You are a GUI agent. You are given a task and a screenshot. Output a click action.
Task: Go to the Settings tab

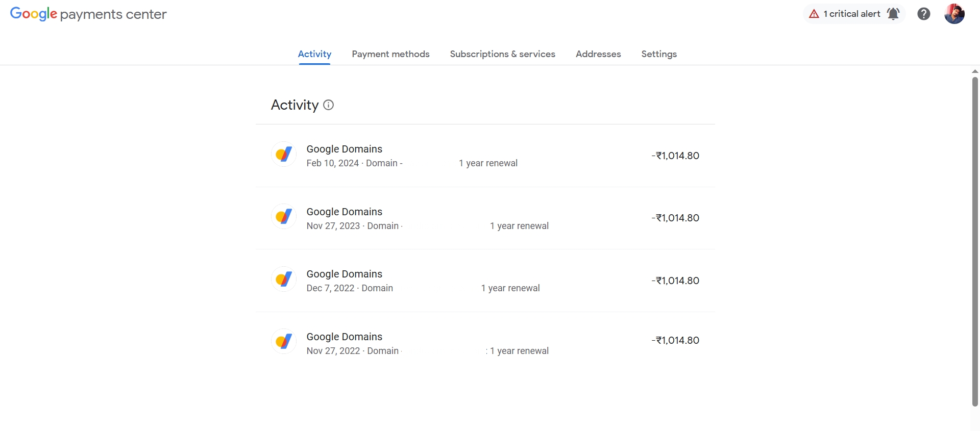click(659, 54)
